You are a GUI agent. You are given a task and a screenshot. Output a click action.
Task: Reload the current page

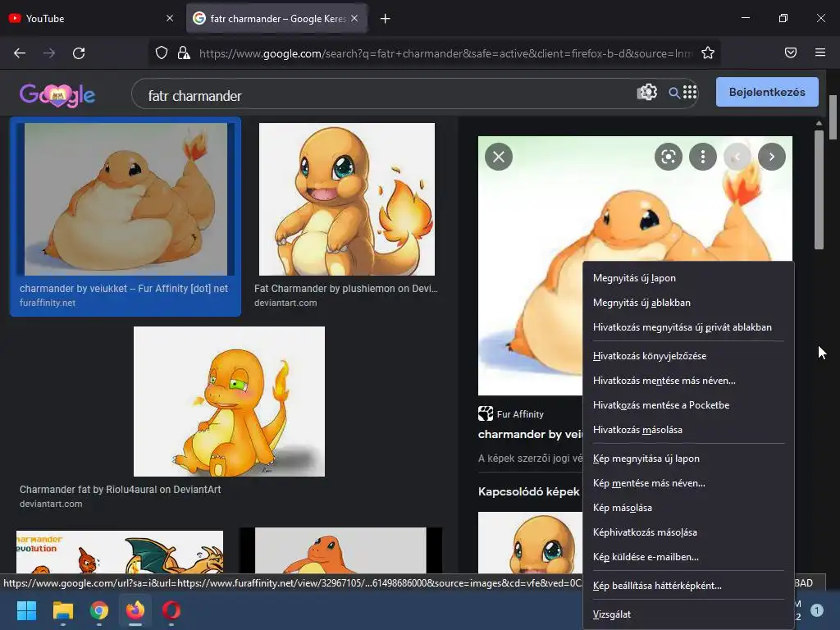click(79, 53)
